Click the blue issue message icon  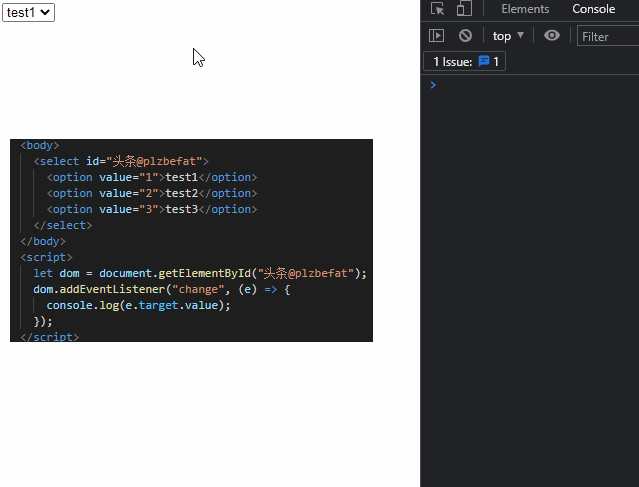click(484, 61)
